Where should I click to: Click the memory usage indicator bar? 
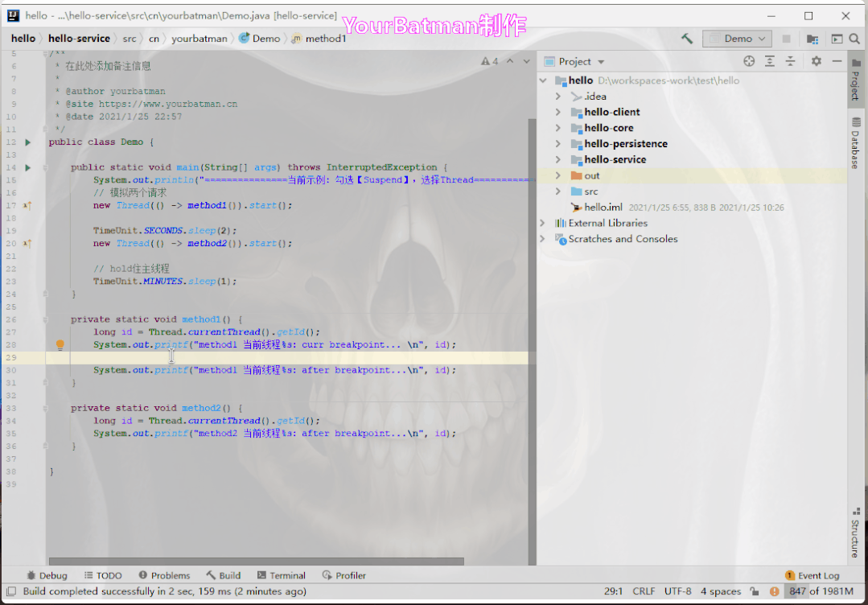[821, 591]
